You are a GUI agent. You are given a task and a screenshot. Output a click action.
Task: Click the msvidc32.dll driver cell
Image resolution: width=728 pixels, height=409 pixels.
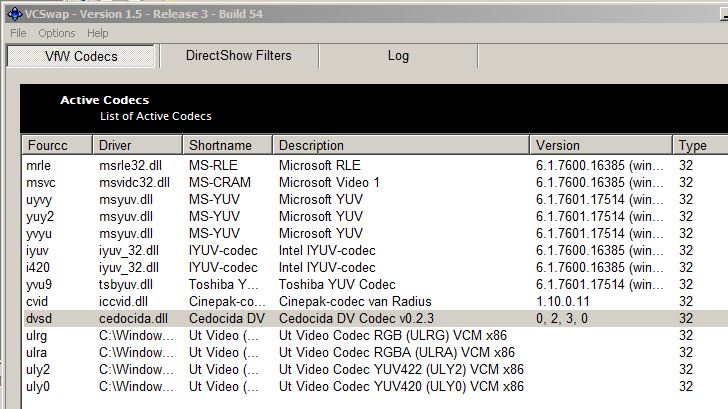(x=134, y=182)
